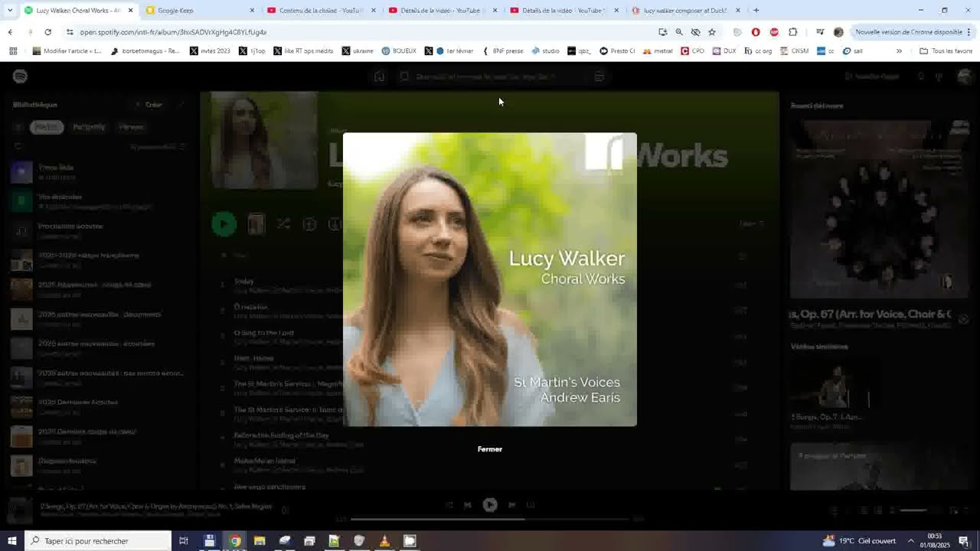Download the album with the arrow icon
The height and width of the screenshot is (551, 980).
(x=335, y=224)
